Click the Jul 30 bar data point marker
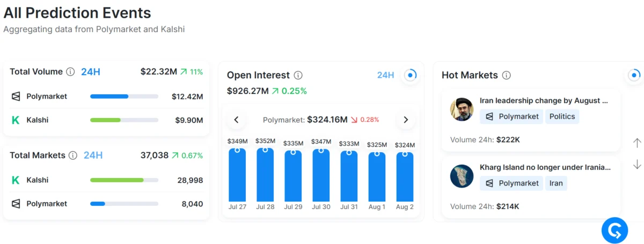This screenshot has width=644, height=244. click(321, 151)
